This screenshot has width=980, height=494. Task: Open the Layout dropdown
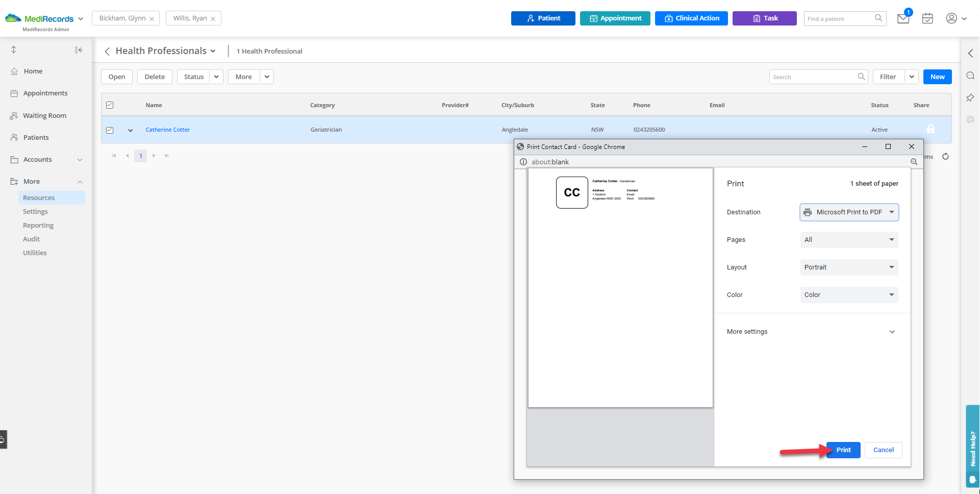tap(849, 267)
